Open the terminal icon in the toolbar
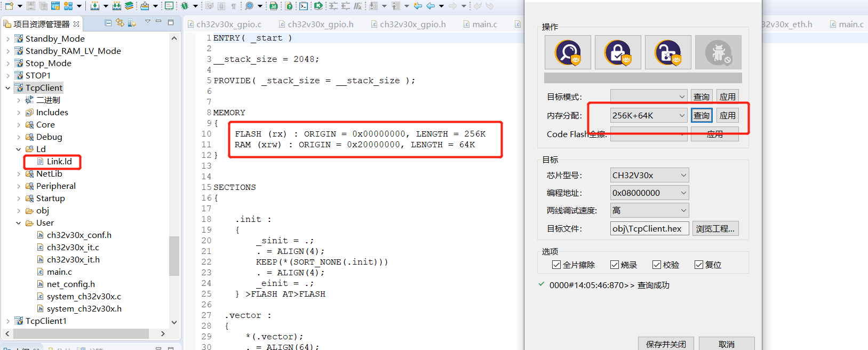 click(304, 6)
